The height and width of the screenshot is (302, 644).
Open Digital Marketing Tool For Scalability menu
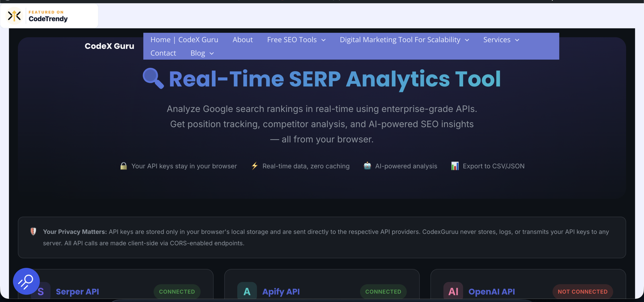(400, 39)
